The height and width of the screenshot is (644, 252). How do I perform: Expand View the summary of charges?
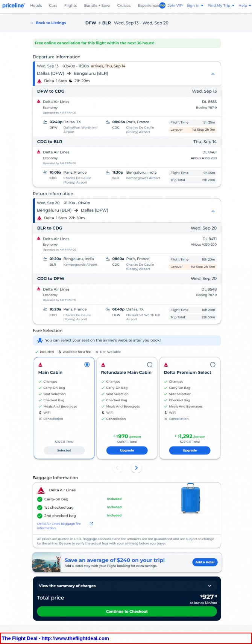coord(127,586)
